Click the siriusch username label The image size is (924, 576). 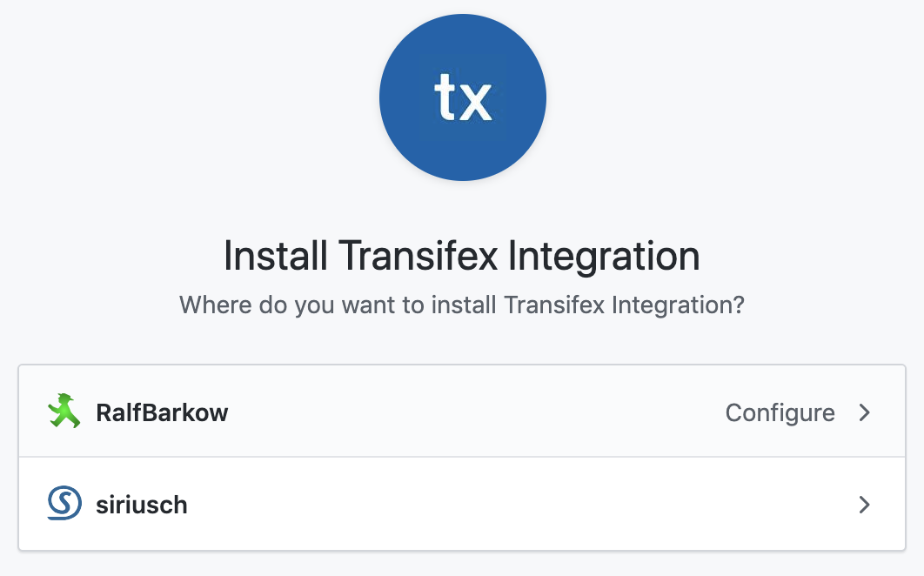click(x=142, y=505)
